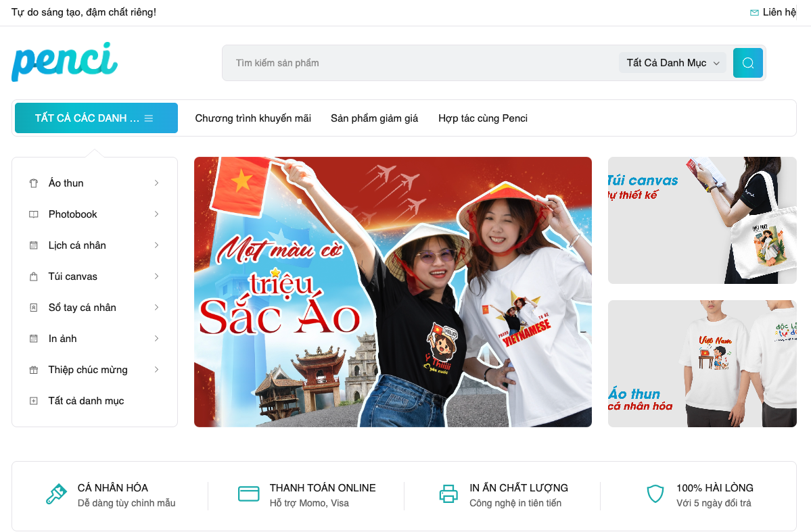Viewport: 811px width, 532px height.
Task: Open the Hợp tác cùng Penci link
Action: (x=482, y=118)
